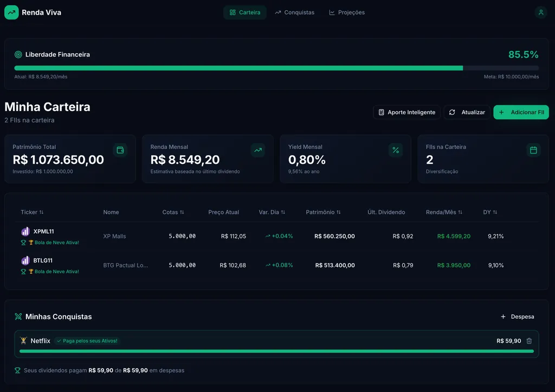The image size is (555, 392).
Task: Click the percent icon in Yield Mensal card
Action: [x=396, y=150]
